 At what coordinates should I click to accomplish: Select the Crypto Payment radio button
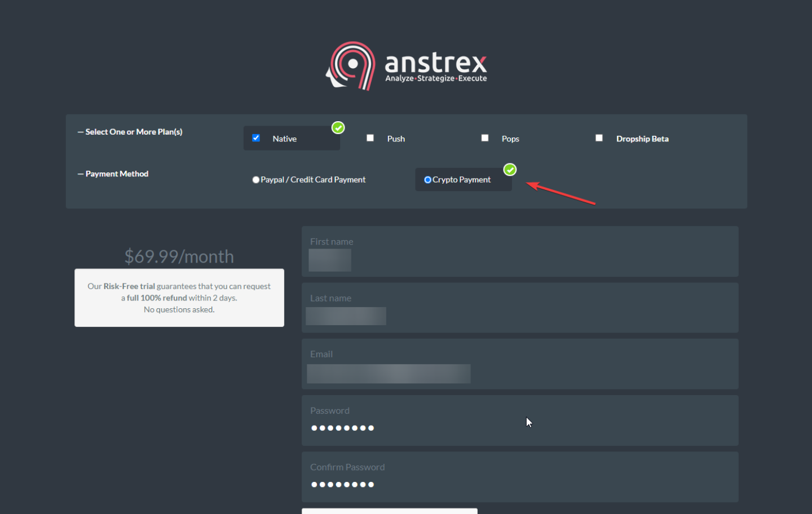[427, 180]
